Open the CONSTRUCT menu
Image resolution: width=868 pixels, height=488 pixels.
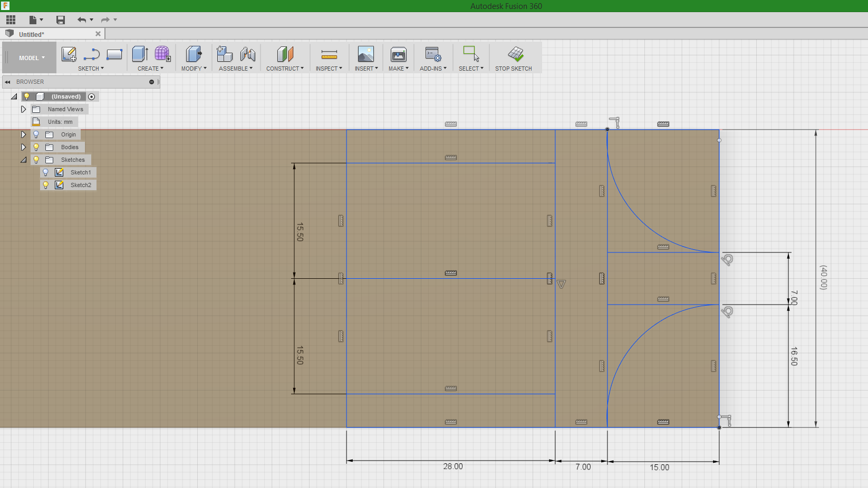pyautogui.click(x=285, y=69)
